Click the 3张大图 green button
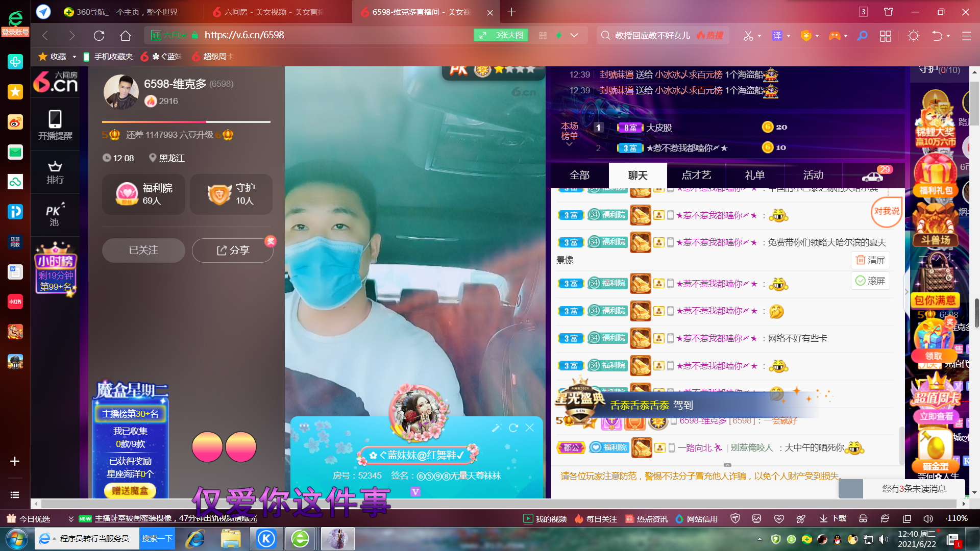The image size is (980, 551). coord(501,35)
